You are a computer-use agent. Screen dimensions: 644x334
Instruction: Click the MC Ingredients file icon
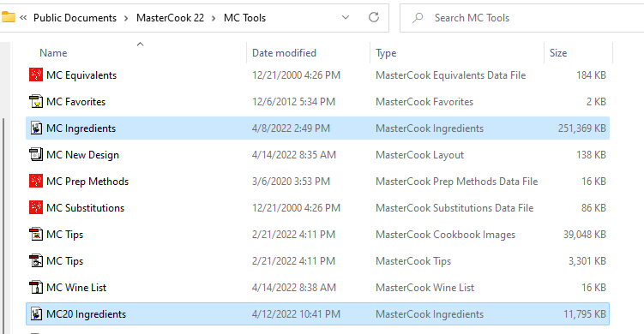click(36, 128)
